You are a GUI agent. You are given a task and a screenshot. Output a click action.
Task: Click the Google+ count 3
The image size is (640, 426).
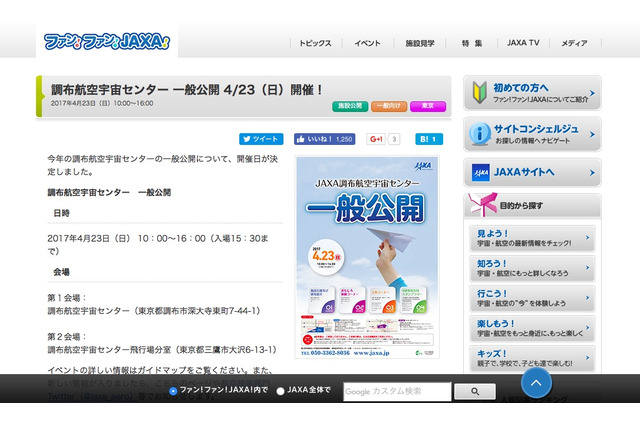pyautogui.click(x=394, y=139)
